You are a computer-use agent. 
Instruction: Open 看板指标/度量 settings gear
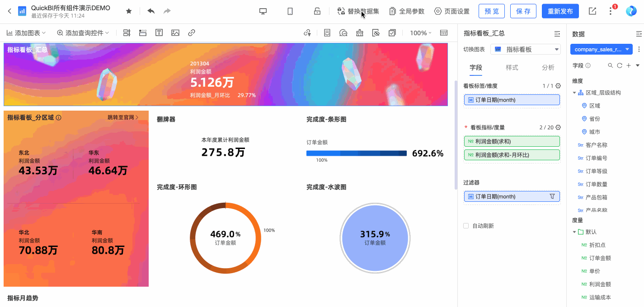click(x=558, y=127)
